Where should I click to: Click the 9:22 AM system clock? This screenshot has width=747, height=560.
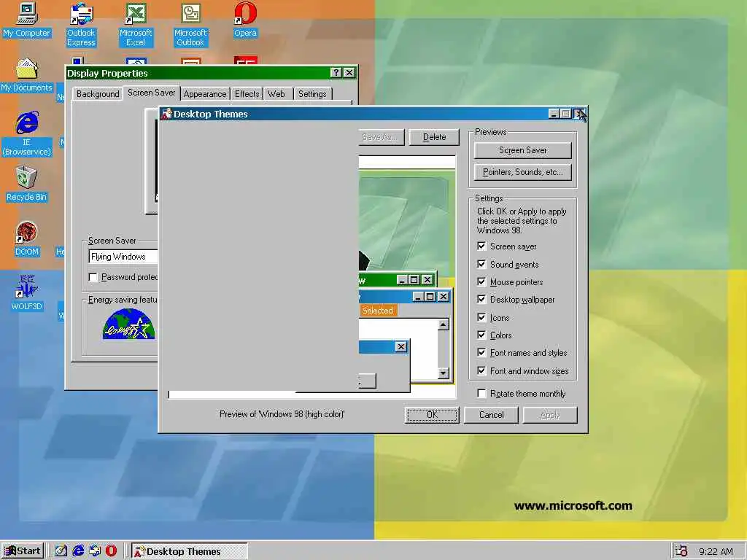coord(716,551)
